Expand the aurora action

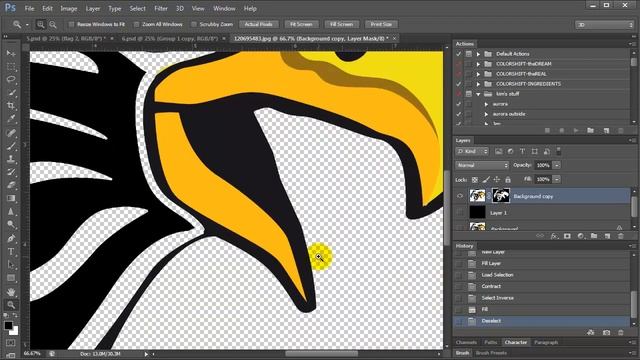click(486, 104)
